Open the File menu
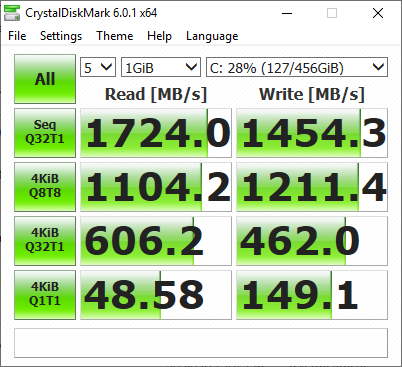 (x=17, y=36)
